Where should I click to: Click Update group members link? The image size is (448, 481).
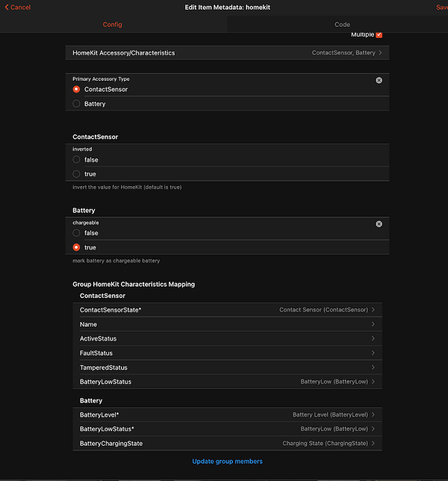point(227,462)
